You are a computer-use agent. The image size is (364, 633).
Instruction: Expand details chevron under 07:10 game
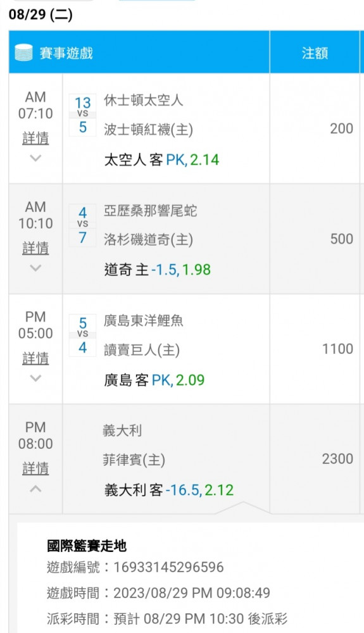click(35, 158)
